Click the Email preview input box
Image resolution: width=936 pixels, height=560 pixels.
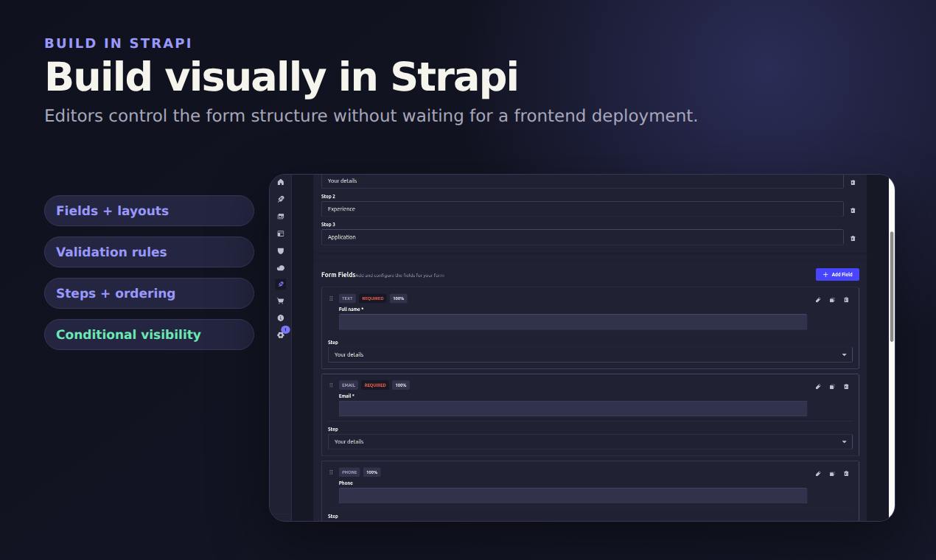573,409
